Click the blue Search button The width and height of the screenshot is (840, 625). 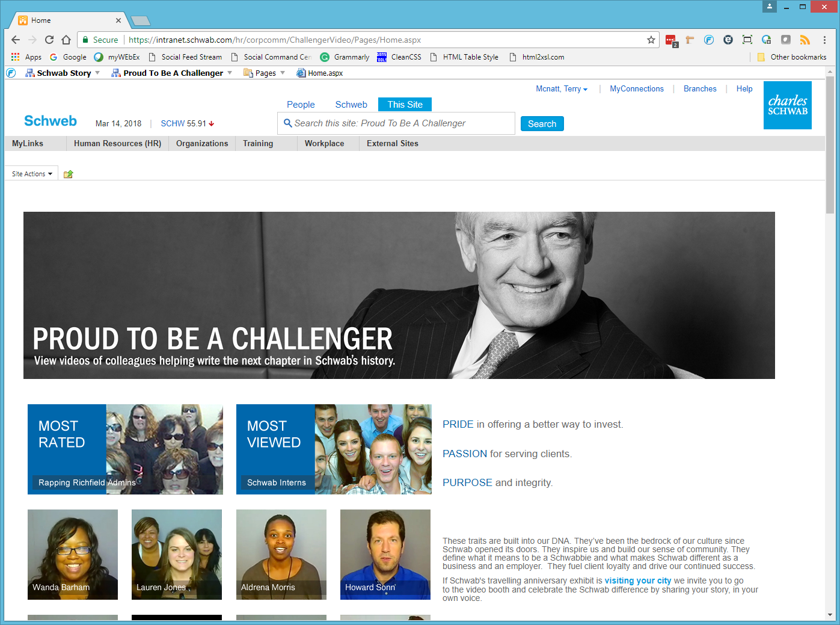(542, 124)
